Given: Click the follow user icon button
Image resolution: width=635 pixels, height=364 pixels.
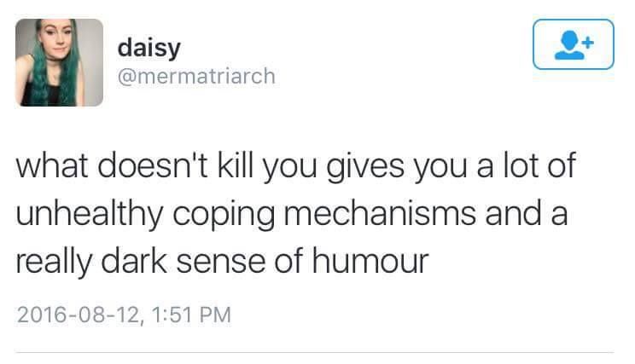Looking at the screenshot, I should point(573,44).
